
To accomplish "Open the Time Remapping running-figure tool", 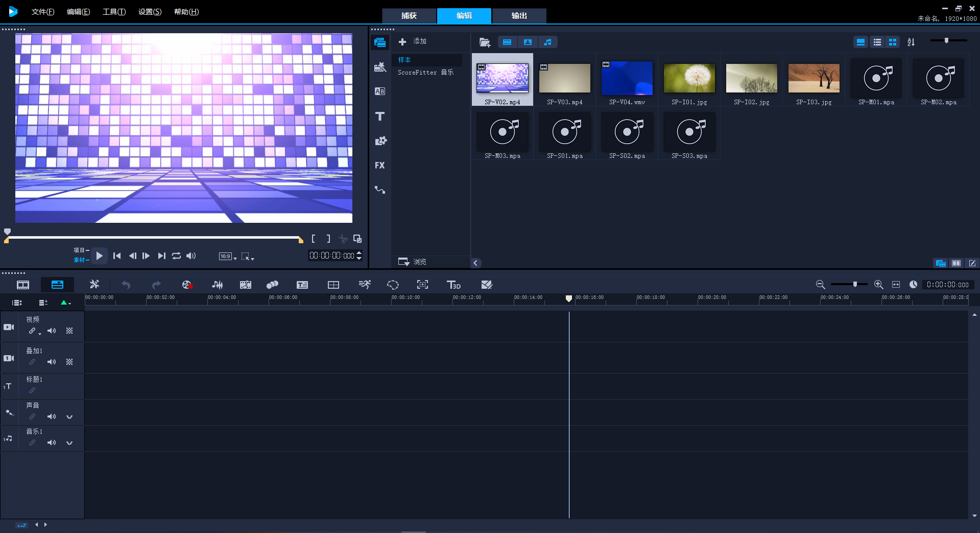I will [365, 285].
